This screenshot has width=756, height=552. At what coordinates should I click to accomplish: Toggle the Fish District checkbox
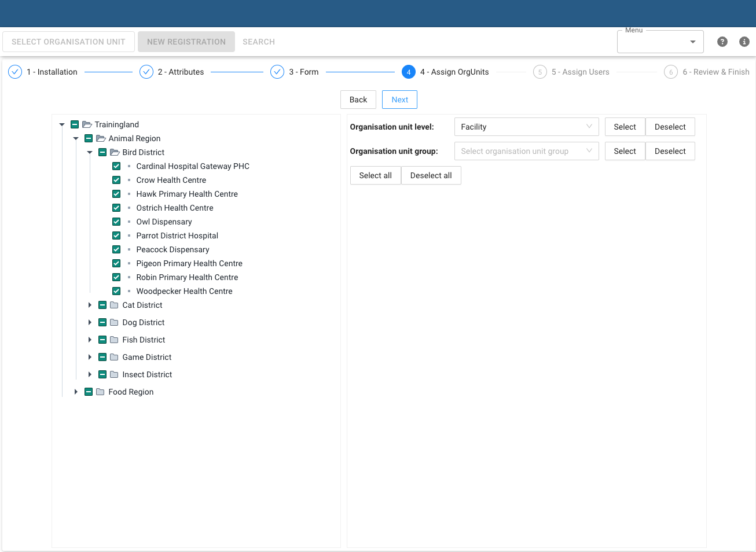[102, 340]
